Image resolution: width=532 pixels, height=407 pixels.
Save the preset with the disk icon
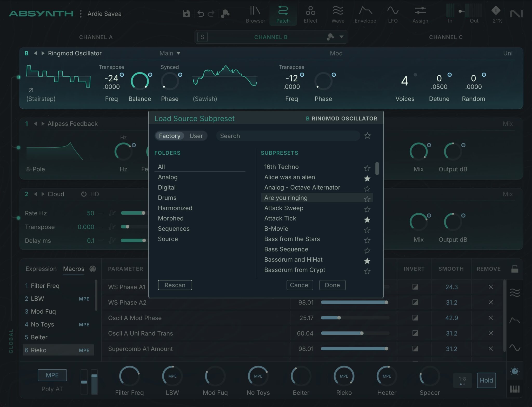(187, 14)
